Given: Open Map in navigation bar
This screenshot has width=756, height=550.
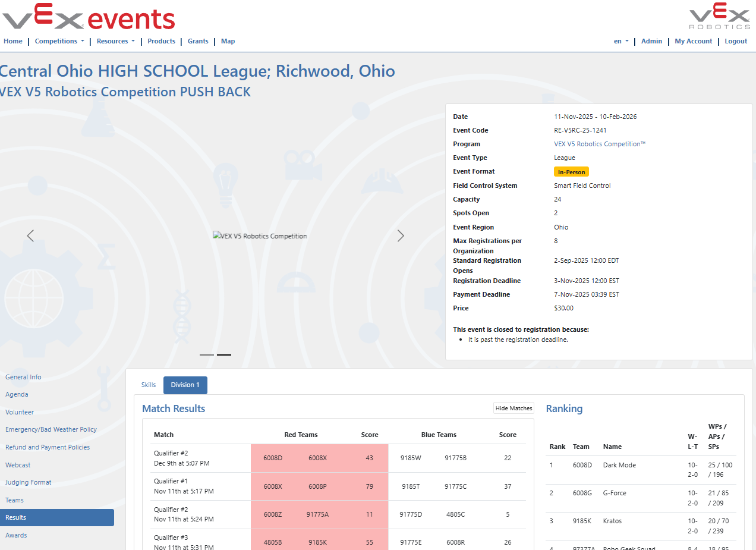Looking at the screenshot, I should coord(228,41).
